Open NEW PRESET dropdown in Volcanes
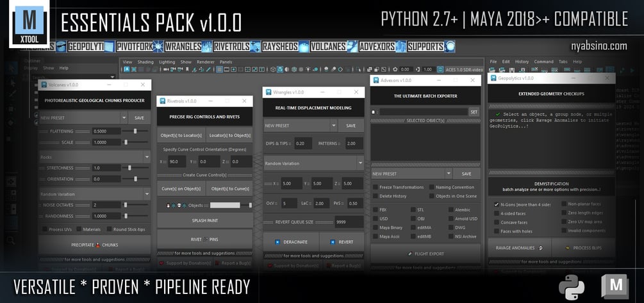Image resolution: width=644 pixels, height=303 pixels. pyautogui.click(x=83, y=118)
